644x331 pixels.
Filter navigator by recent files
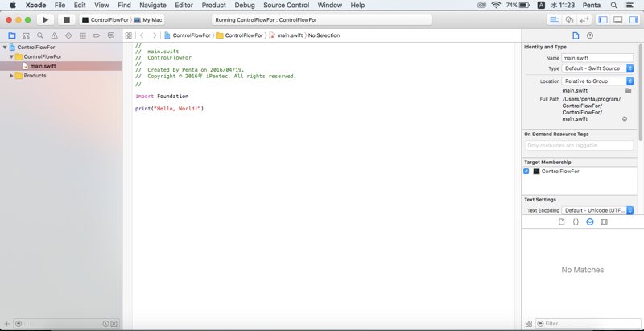[x=106, y=324]
